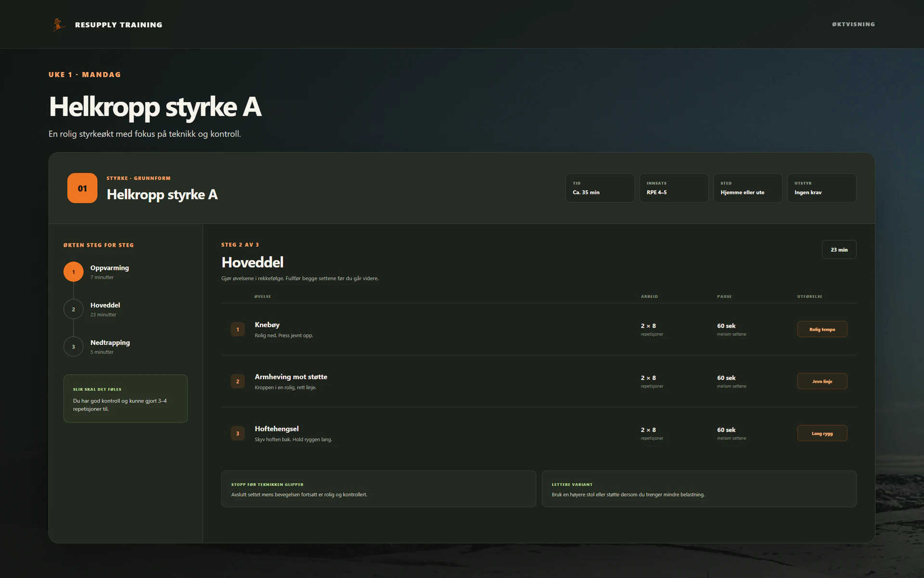Click the Lettere variant tip box
924x578 pixels.
699,489
